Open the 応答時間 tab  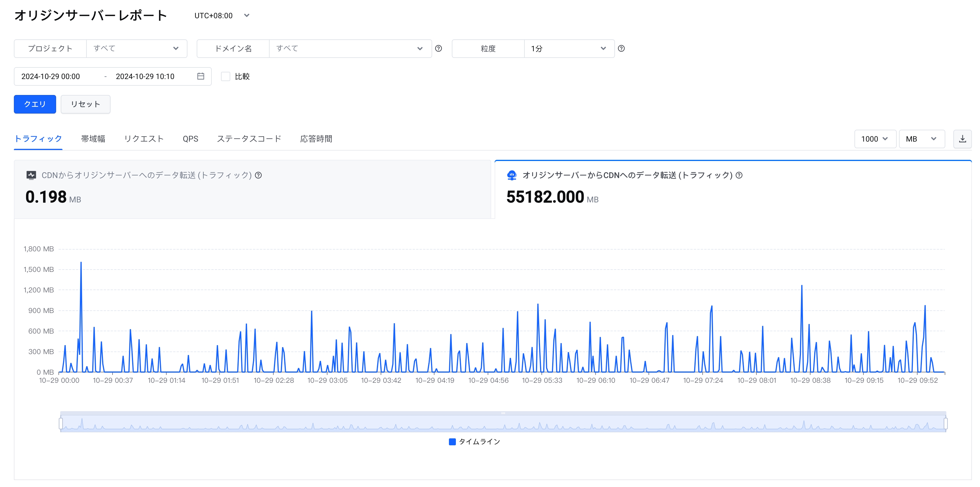coord(316,139)
